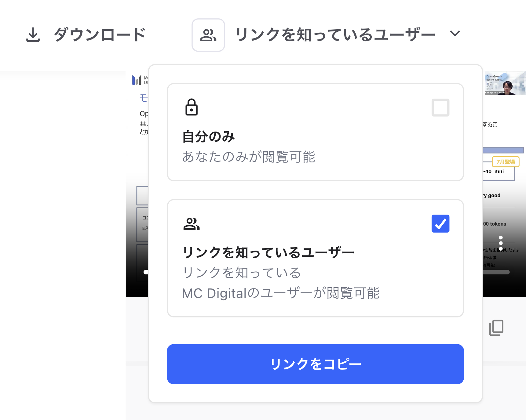Viewport: 526px width, 420px height.
Task: Click the people sharing icon button at top
Action: click(x=208, y=35)
